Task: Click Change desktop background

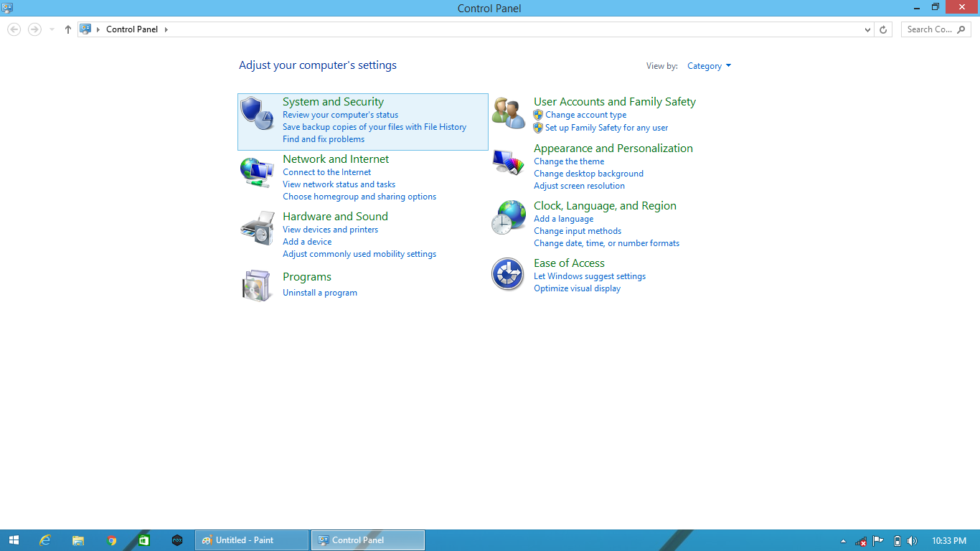Action: [588, 174]
